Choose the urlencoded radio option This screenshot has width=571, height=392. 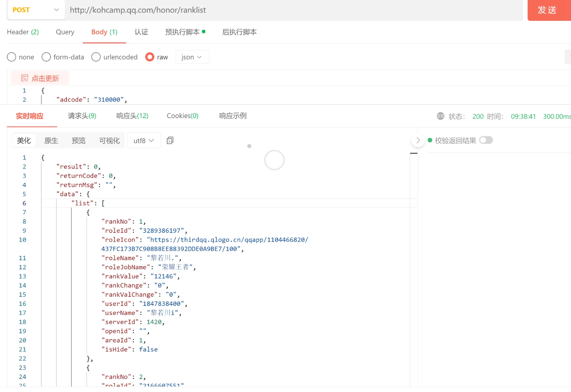[96, 57]
